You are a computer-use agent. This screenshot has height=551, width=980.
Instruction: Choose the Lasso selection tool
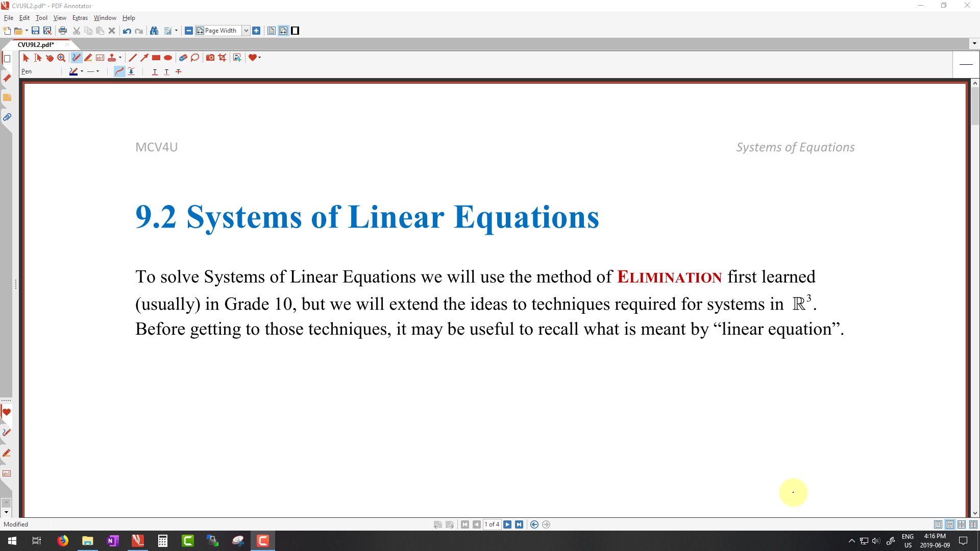coord(195,58)
